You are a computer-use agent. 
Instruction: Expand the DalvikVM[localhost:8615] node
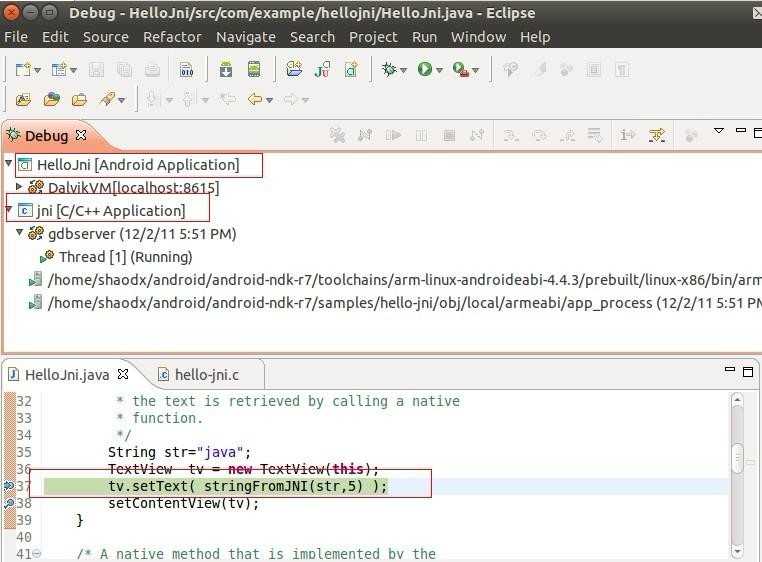pyautogui.click(x=19, y=186)
